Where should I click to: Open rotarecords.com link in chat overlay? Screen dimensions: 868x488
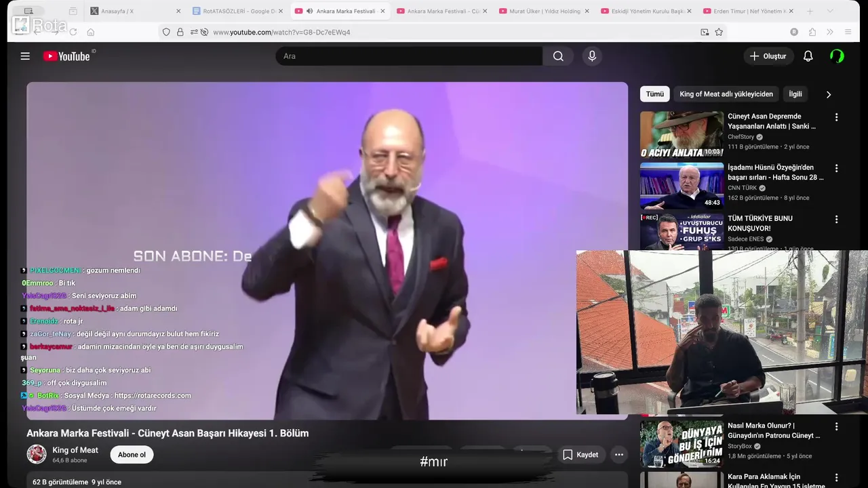tap(153, 396)
